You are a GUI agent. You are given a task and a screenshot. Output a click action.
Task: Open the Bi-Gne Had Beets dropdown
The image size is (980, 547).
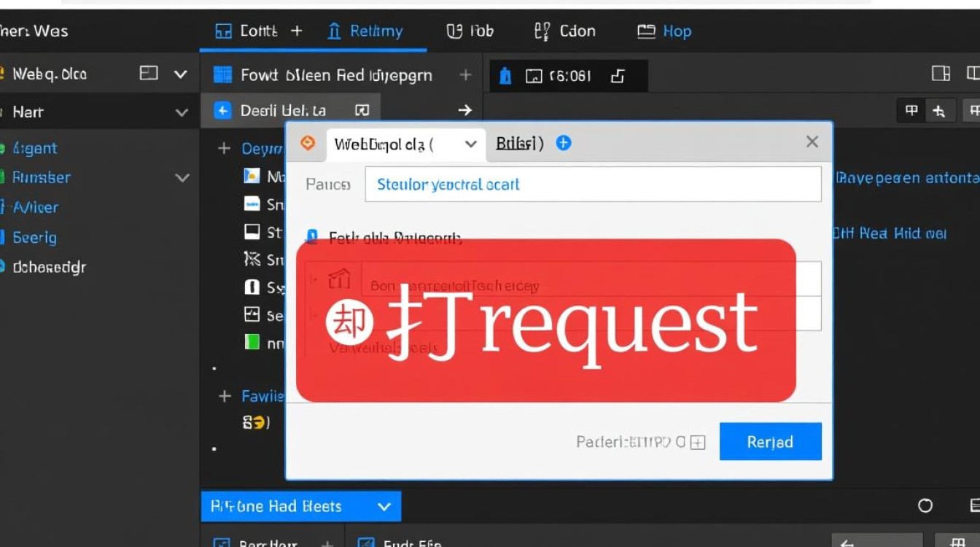[x=384, y=506]
